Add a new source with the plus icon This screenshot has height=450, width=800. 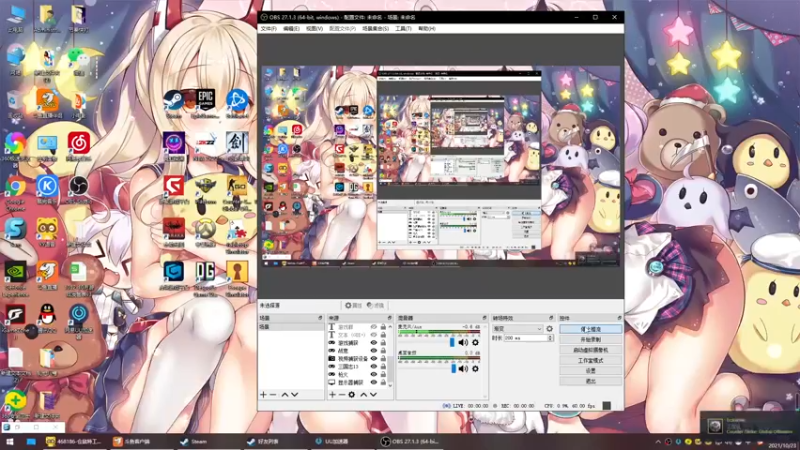(333, 394)
